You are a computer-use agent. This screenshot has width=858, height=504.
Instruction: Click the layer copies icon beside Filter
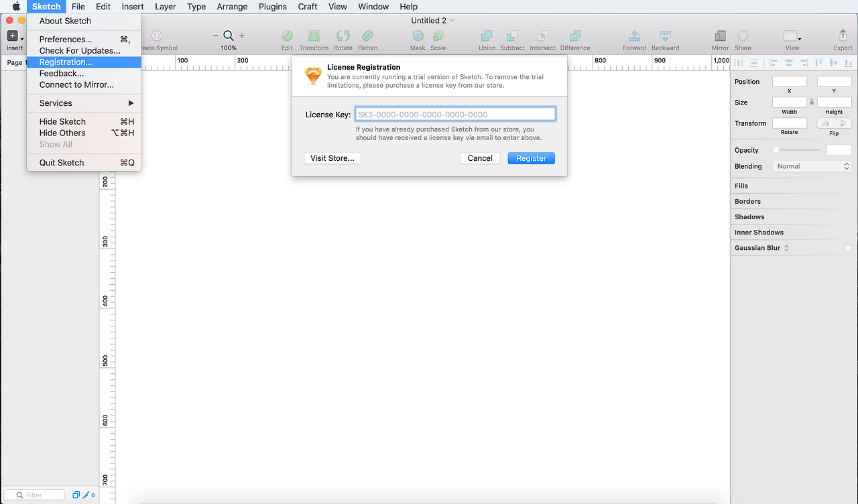[76, 495]
